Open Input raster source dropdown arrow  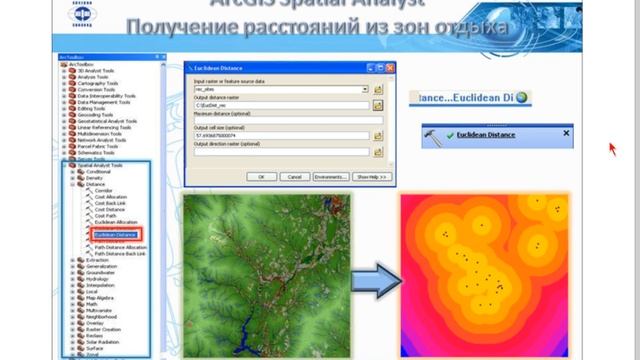365,89
